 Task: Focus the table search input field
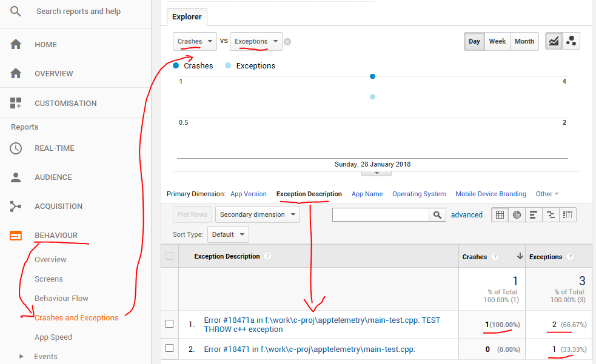click(381, 215)
